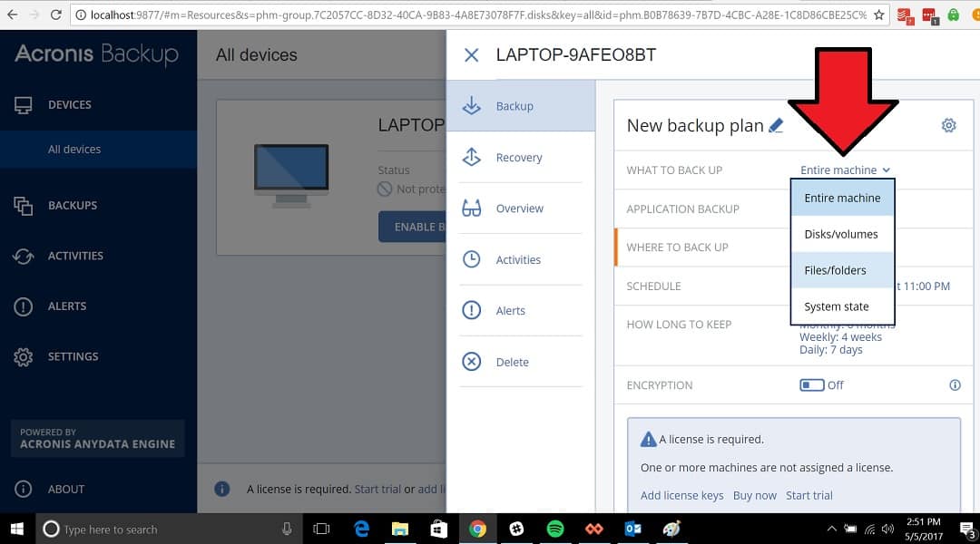Click the Recovery anchor icon
The image size is (980, 544).
point(471,157)
